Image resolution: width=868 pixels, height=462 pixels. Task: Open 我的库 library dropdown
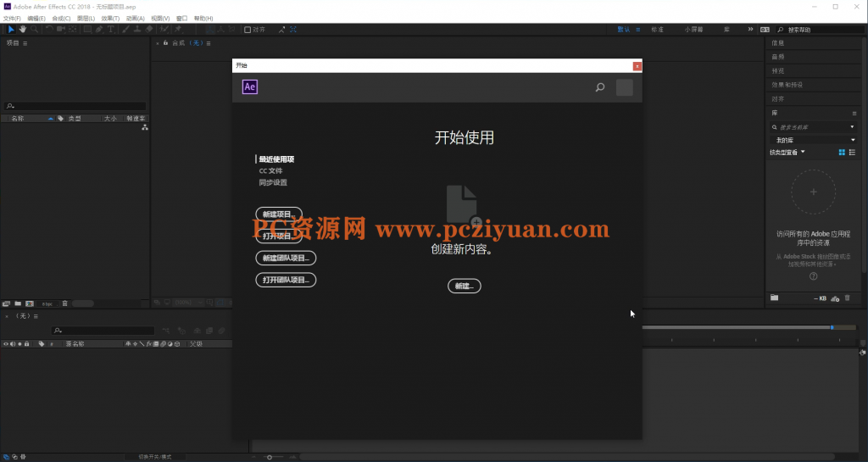click(x=813, y=140)
